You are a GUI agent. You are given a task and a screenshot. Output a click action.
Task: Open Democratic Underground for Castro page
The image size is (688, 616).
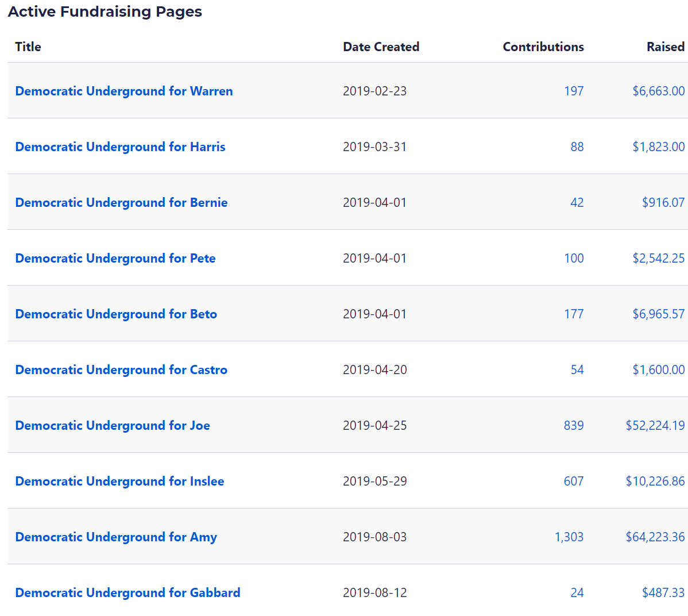coord(121,369)
